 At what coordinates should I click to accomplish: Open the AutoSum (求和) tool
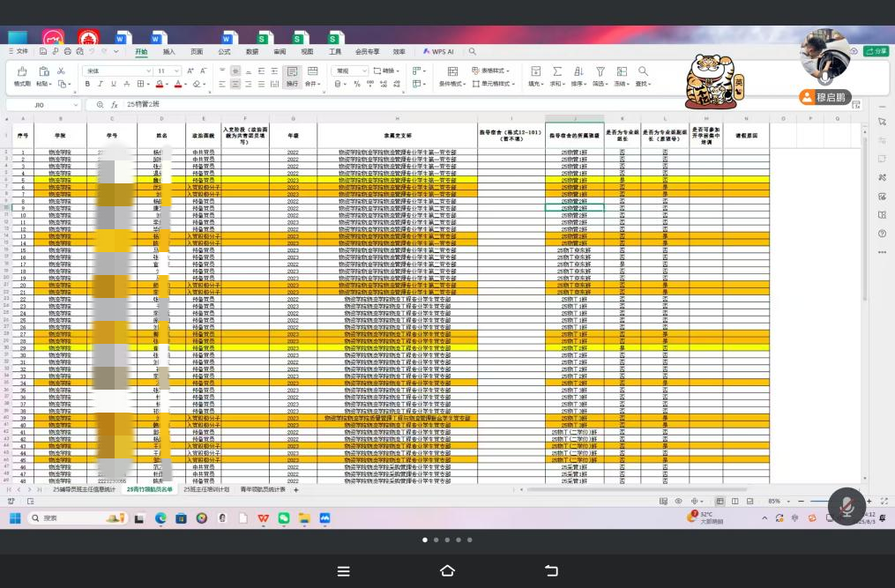pos(556,75)
